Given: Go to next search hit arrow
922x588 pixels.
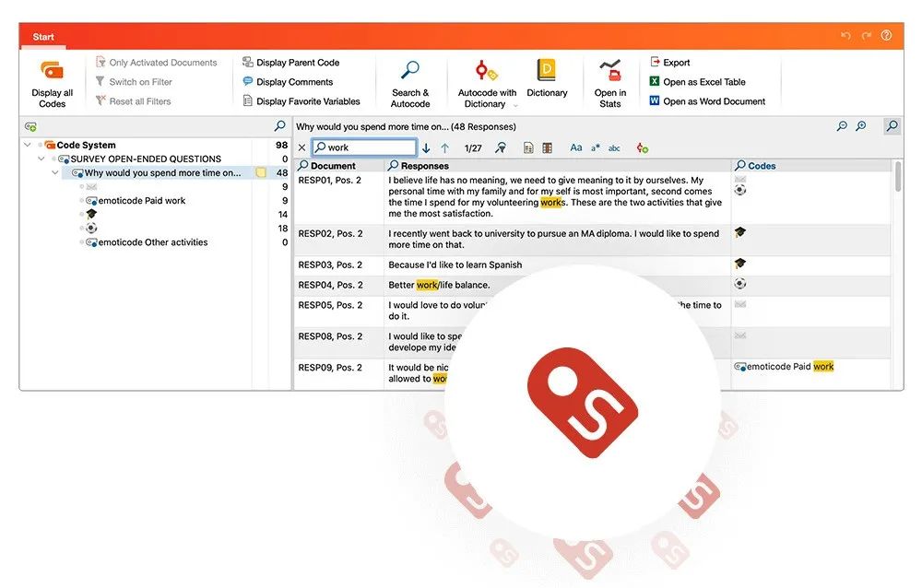Looking at the screenshot, I should click(426, 148).
